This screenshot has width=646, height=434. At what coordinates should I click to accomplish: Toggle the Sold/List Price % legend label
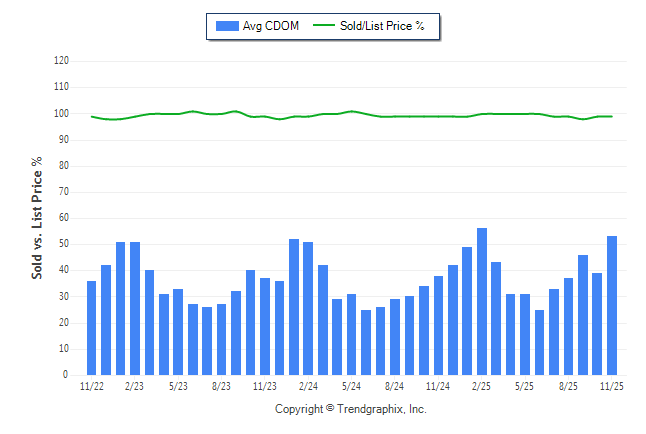coord(382,26)
